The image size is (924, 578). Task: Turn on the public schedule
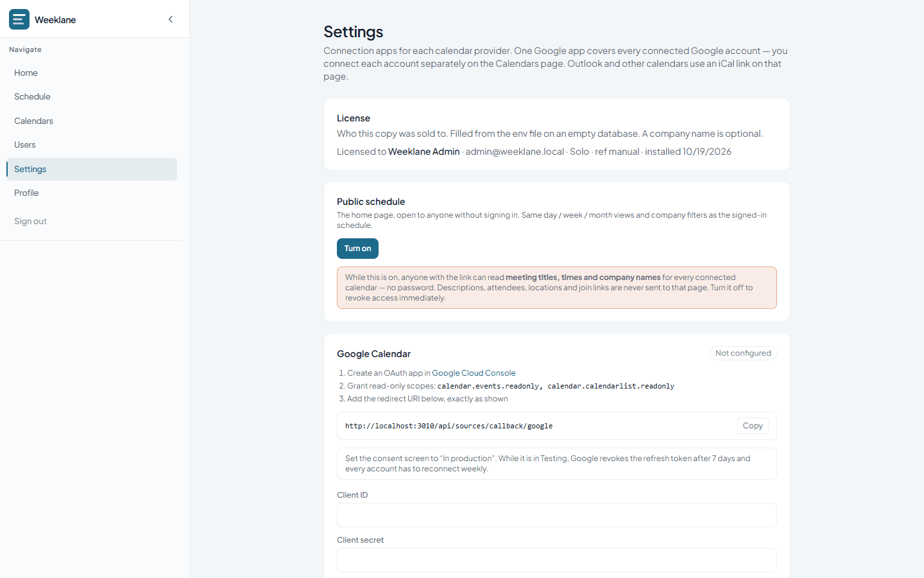coord(357,249)
